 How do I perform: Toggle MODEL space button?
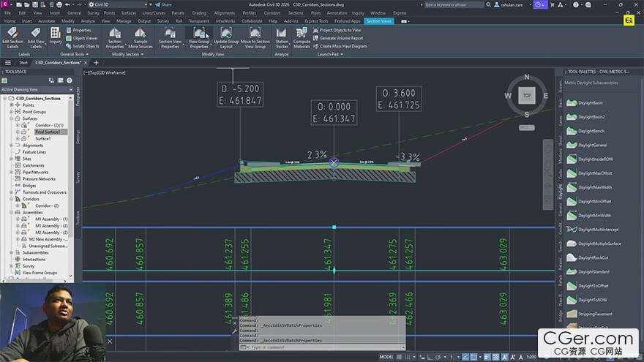pyautogui.click(x=386, y=357)
